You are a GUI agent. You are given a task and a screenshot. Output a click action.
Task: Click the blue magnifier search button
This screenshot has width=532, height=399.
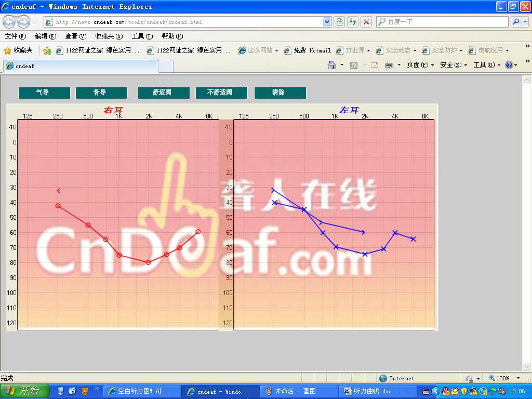click(x=516, y=22)
